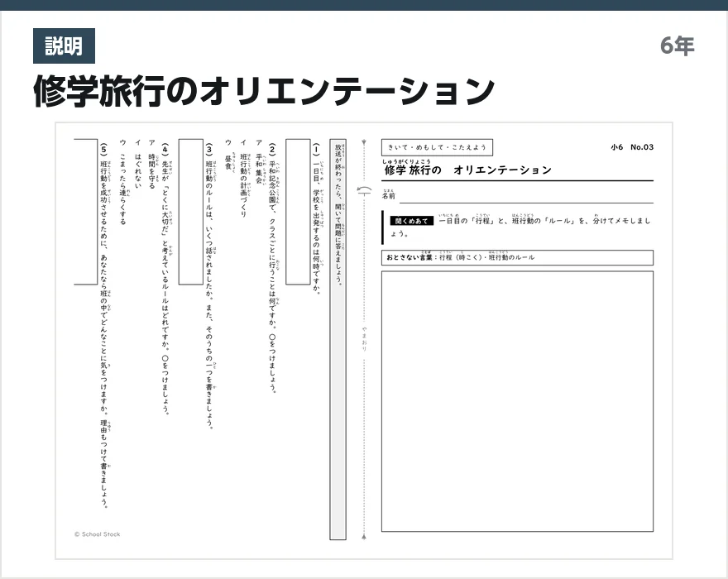The image size is (728, 579).
Task: Select choice イ はぐれない
Action: pyautogui.click(x=137, y=164)
